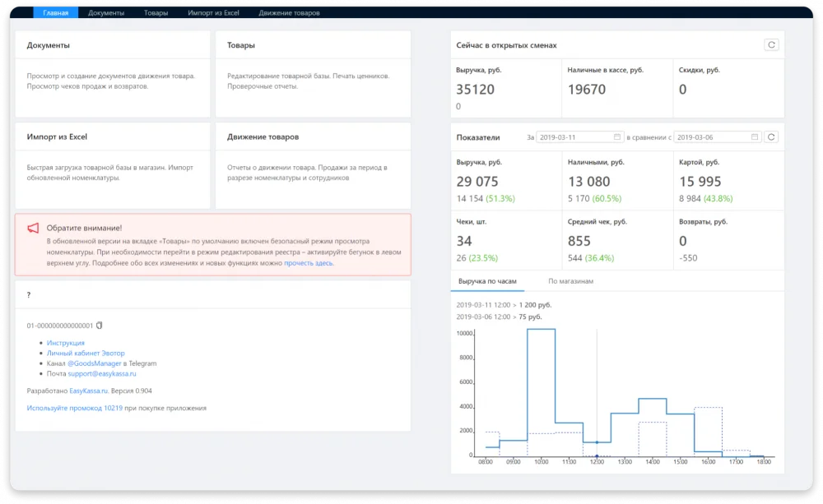Open calendar icon of 2019-03-11 date field
823x504 pixels.
pyautogui.click(x=617, y=137)
